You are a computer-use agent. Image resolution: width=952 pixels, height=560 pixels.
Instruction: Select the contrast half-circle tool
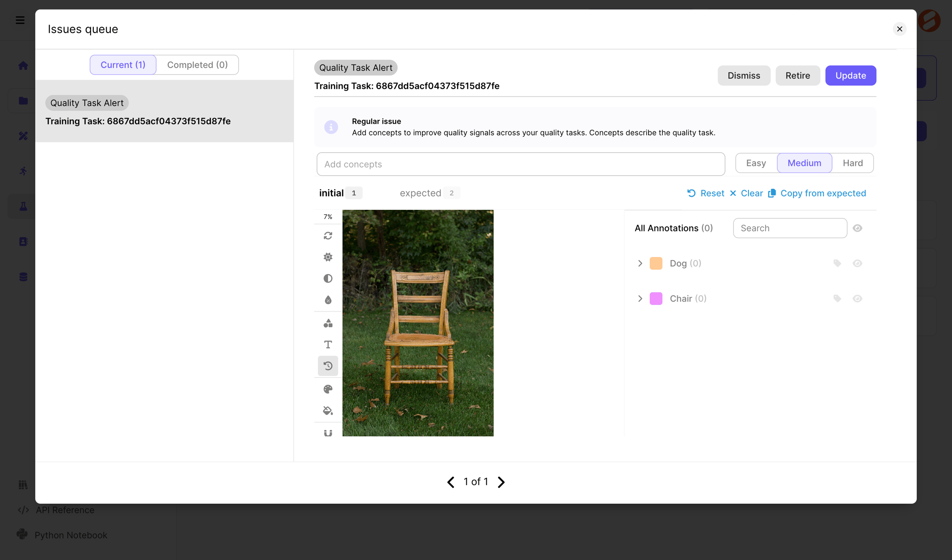click(x=328, y=278)
